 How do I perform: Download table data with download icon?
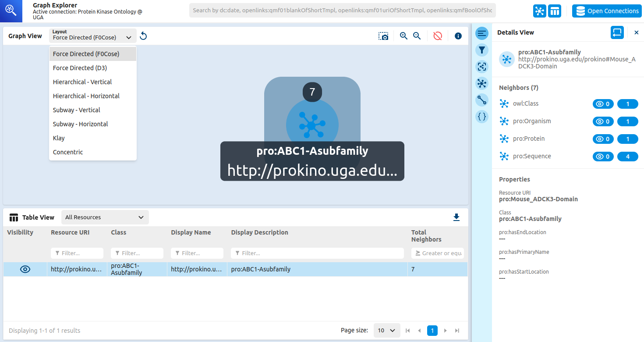click(x=456, y=217)
